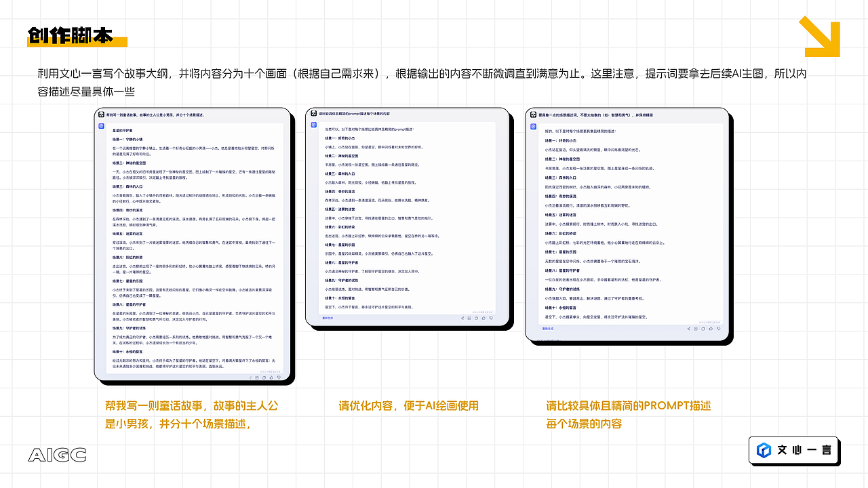Click heading 场景二：神秘的星空图 in the story reply
Screen dimensions: 868x488
point(130,163)
